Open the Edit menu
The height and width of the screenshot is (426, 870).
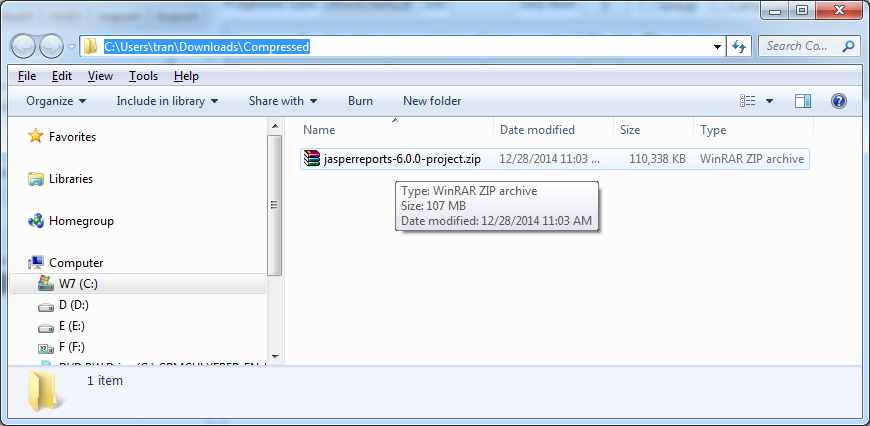[62, 76]
